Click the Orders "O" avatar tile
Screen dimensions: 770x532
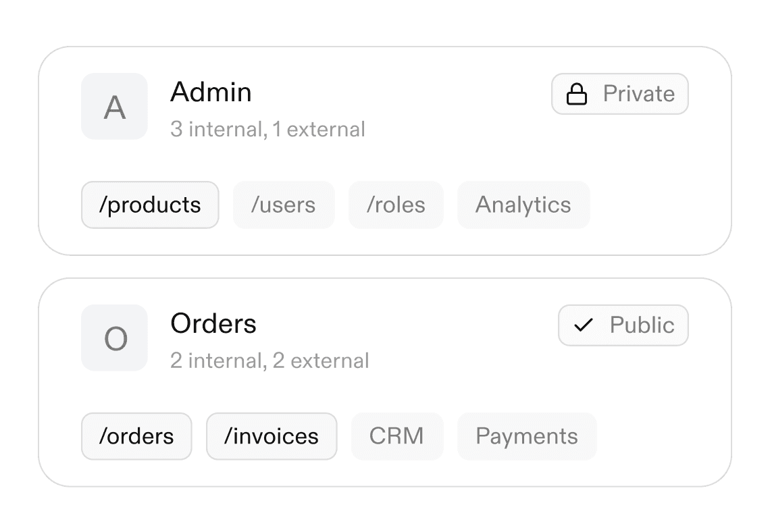coord(115,338)
